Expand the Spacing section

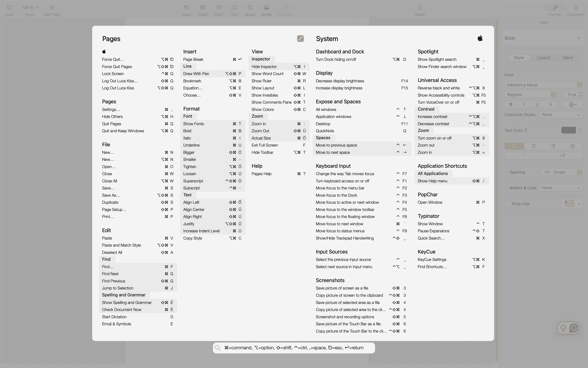506,172
